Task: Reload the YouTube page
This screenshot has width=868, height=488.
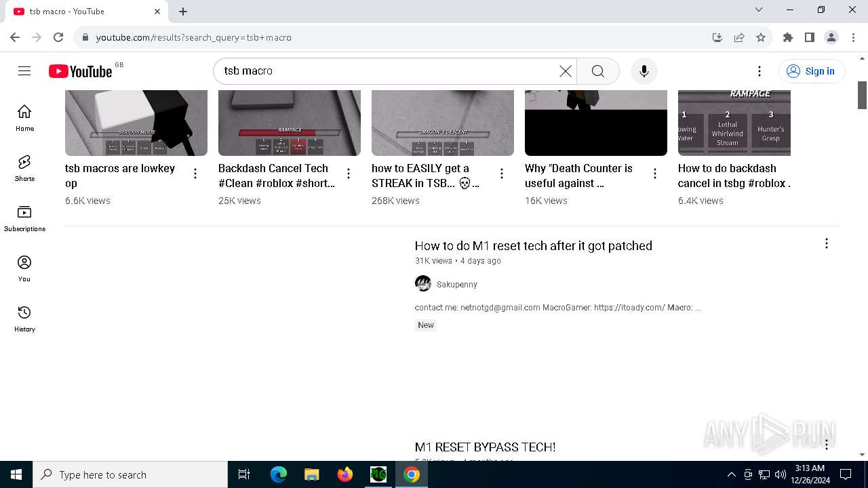Action: click(x=58, y=37)
